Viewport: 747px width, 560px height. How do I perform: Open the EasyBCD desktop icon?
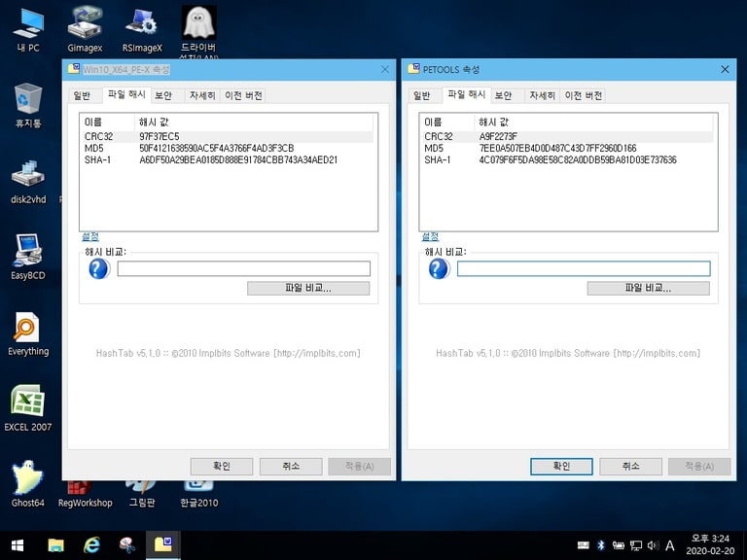coord(27,257)
